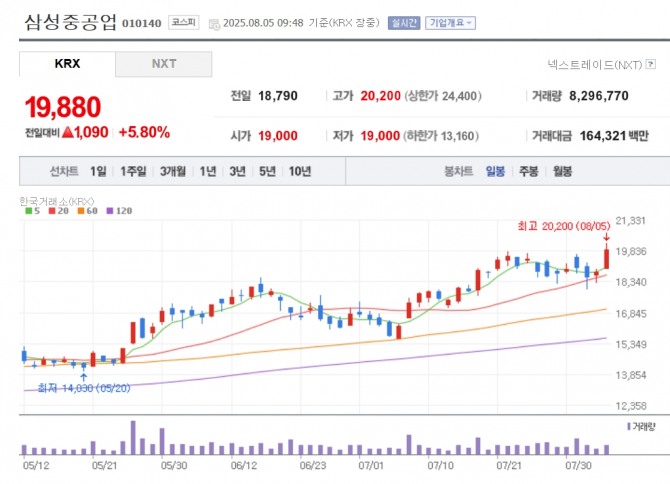Click the green 5-day moving average swatch
The image size is (670, 484).
pos(29,211)
